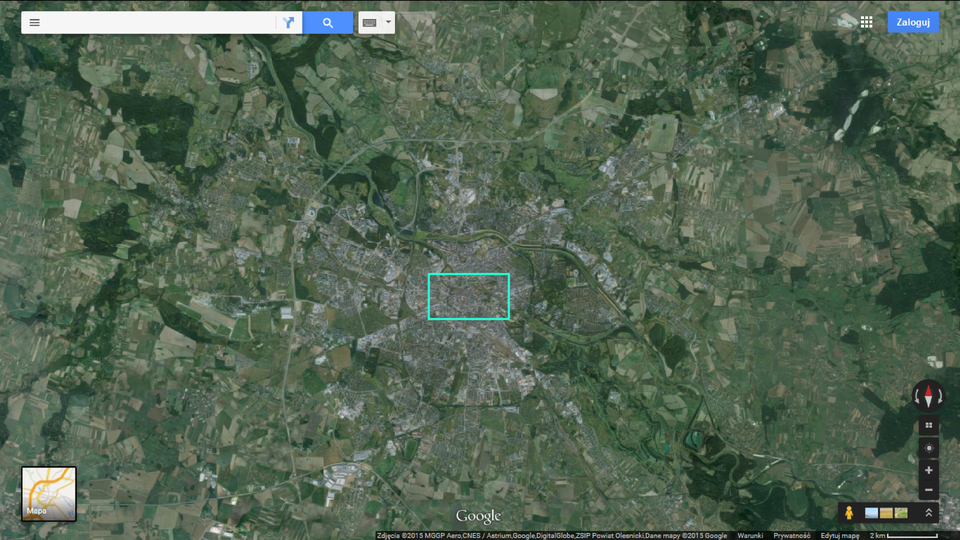
Task: Reset the compass to north
Action: (x=928, y=395)
